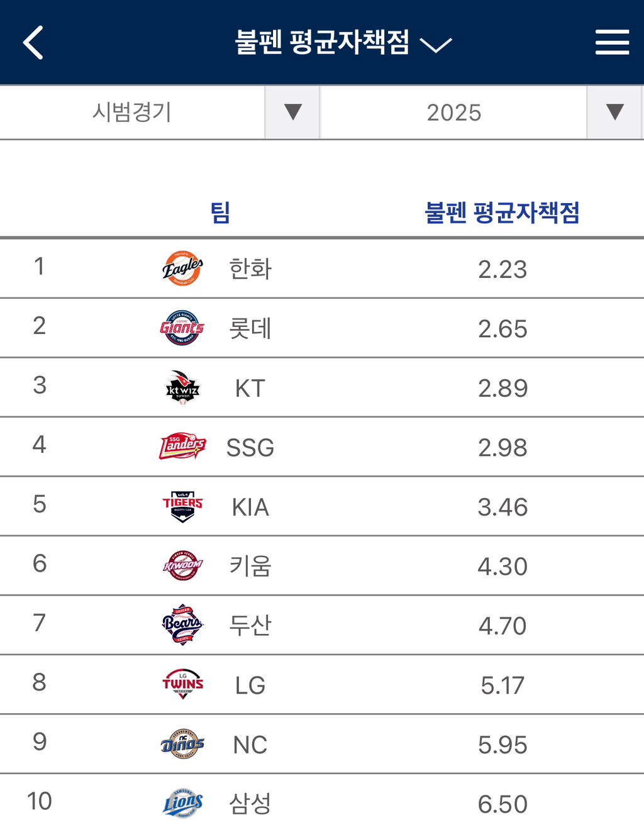Click the Lotte Giants team logo

pos(182,328)
